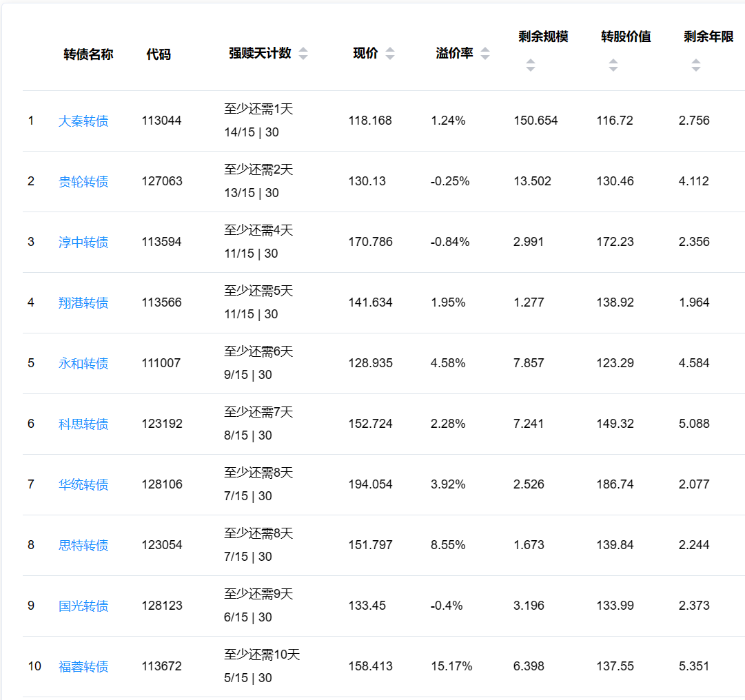Click the 淳中转债 link
Image resolution: width=745 pixels, height=700 pixels.
[x=83, y=243]
